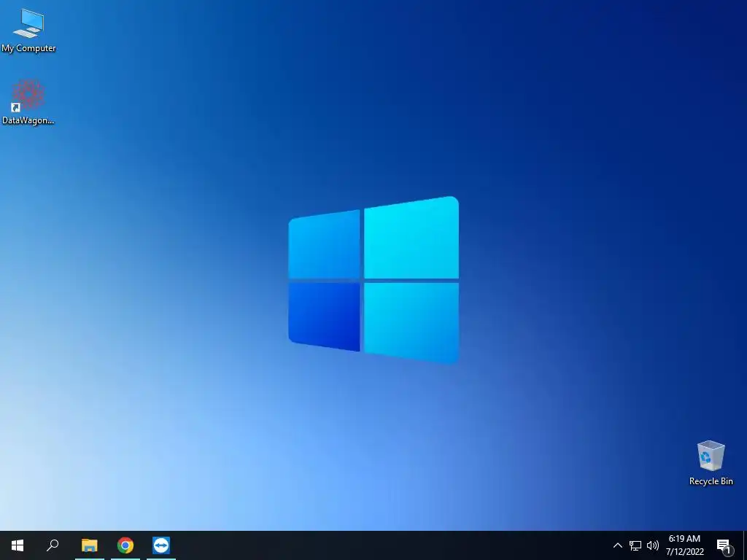
Task: Open the Action Center notifications icon
Action: 724,545
